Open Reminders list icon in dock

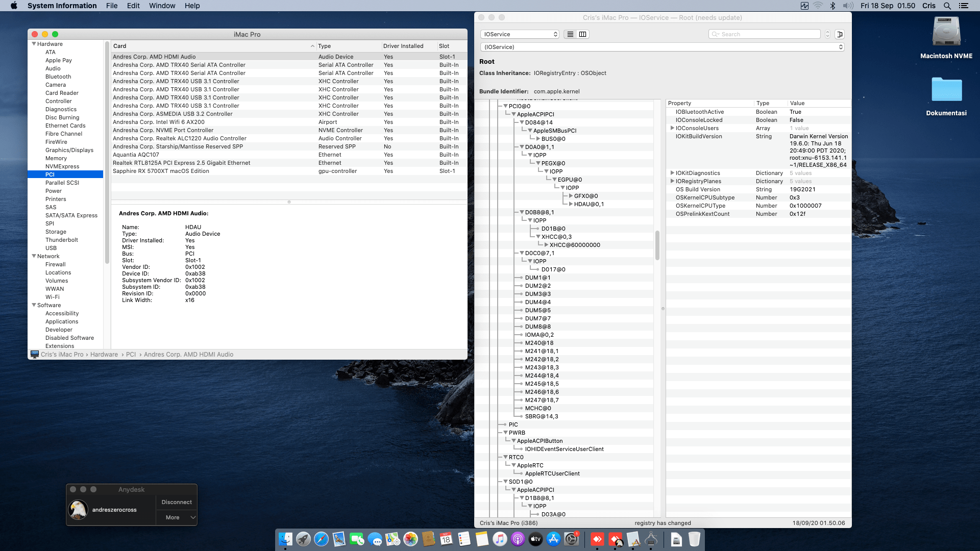click(464, 539)
